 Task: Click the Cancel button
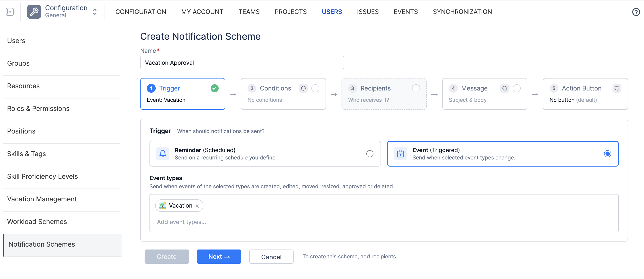coord(271,257)
